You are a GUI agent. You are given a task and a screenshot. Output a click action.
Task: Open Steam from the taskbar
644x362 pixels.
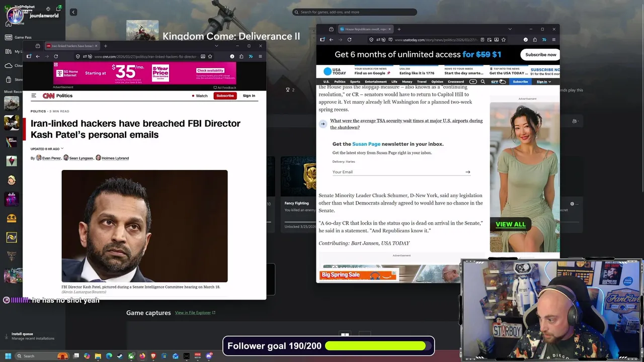(x=120, y=356)
